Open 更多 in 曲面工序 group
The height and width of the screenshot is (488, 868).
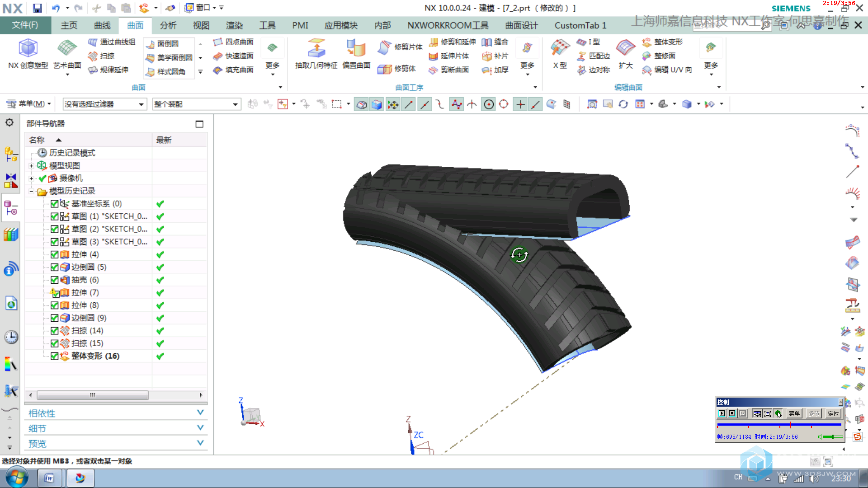[527, 56]
